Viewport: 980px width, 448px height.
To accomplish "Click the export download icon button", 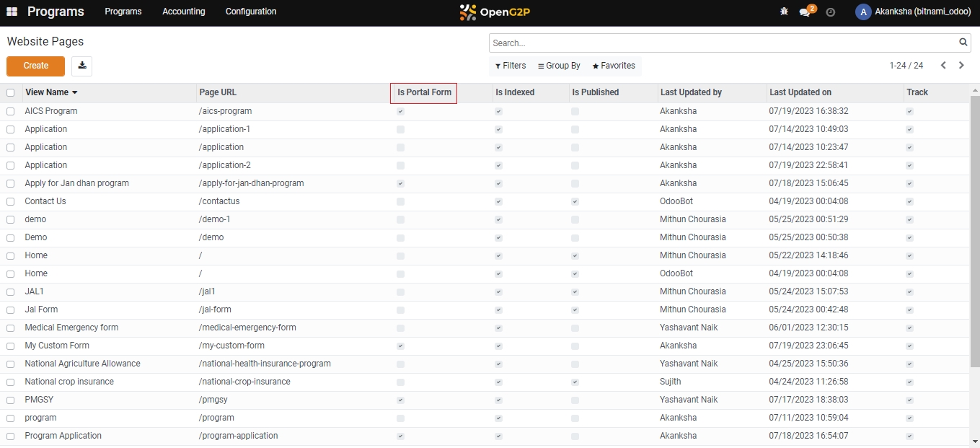I will point(82,66).
